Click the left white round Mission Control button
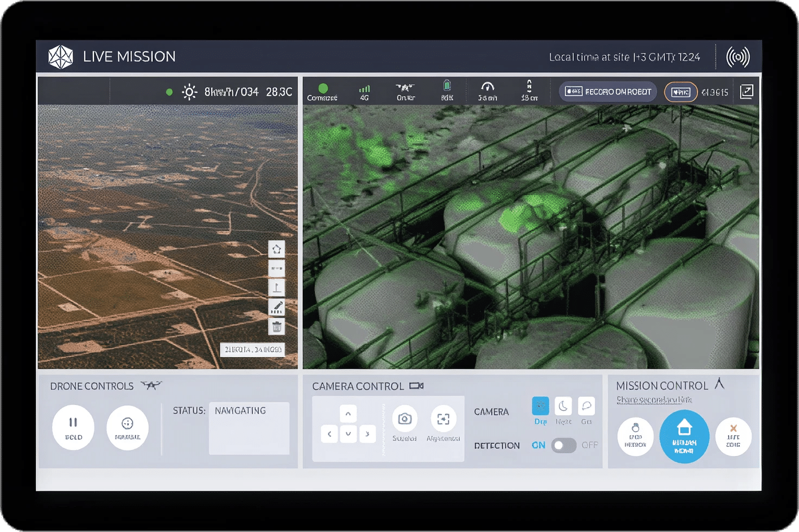The image size is (799, 532). 635,436
